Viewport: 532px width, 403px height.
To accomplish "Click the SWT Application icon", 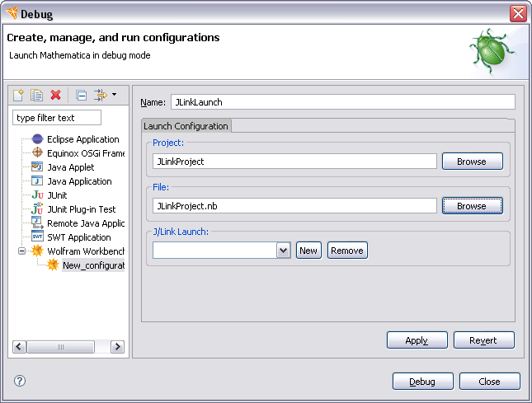I will [37, 237].
